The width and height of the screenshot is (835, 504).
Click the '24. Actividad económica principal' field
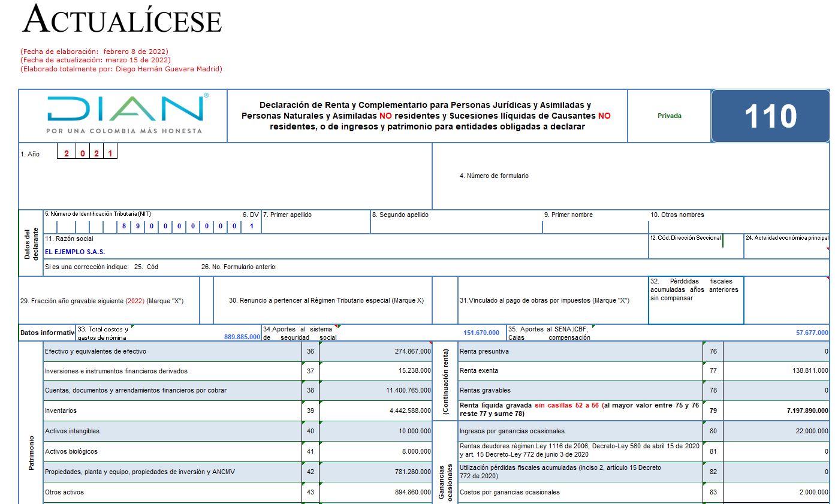[x=787, y=246]
